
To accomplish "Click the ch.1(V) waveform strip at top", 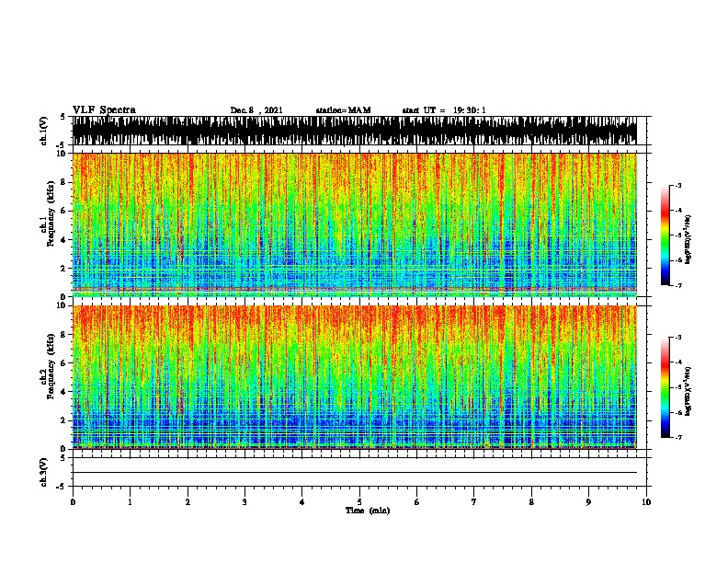I will (354, 131).
